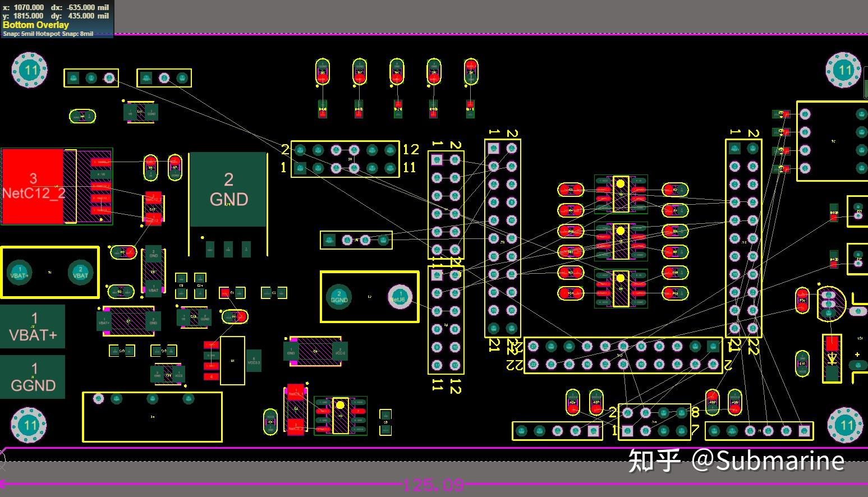Click the yellow via on the middle optocoupler footprint
This screenshot has height=497, width=868.
point(619,231)
